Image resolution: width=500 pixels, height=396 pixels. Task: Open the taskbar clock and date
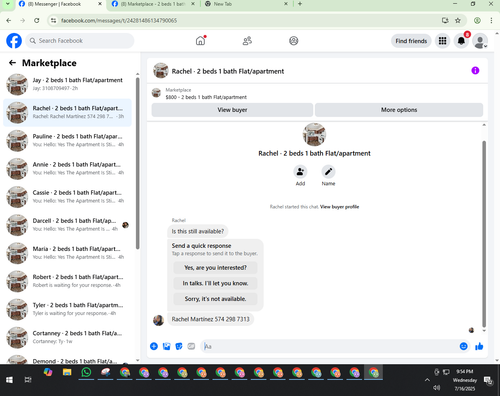[465, 380]
